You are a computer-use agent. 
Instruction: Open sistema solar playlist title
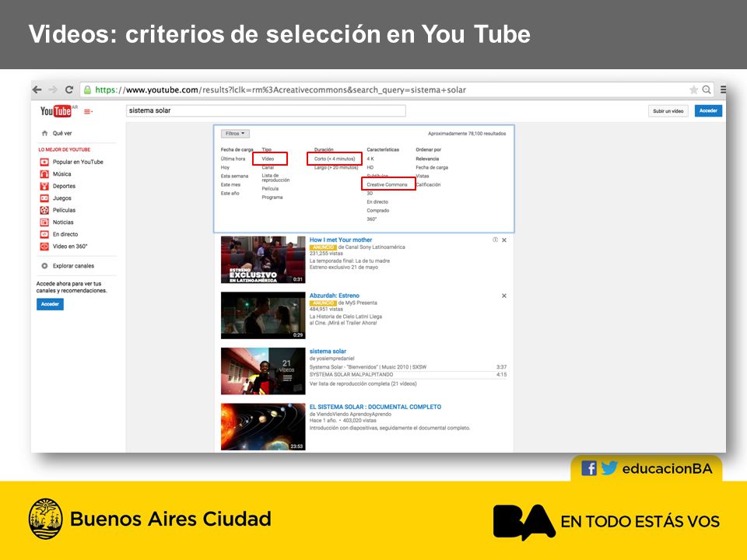point(328,351)
